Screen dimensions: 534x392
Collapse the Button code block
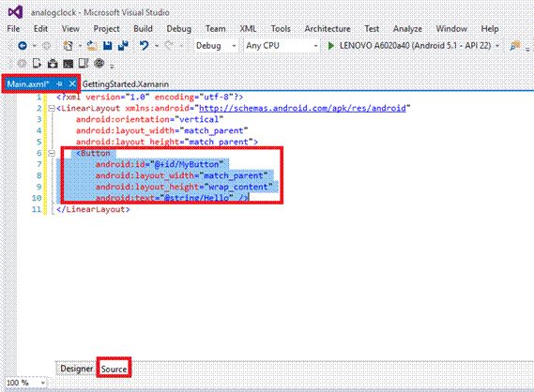[x=52, y=153]
